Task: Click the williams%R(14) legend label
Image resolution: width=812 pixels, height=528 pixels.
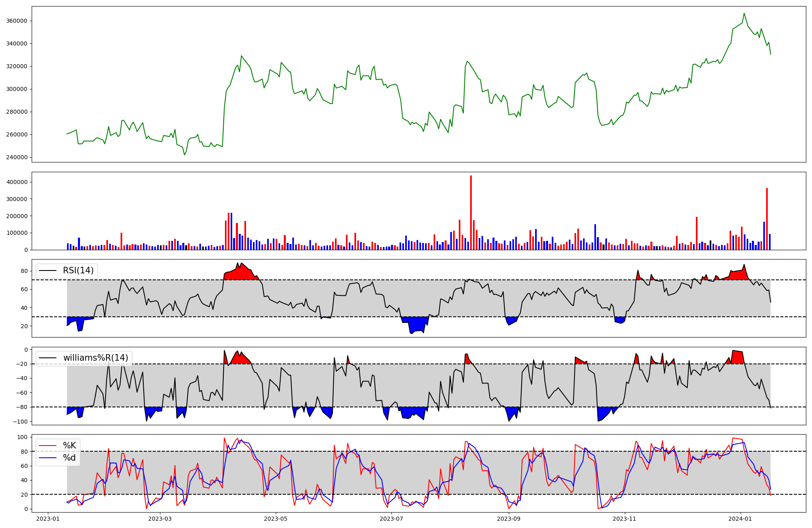Action: tap(95, 358)
